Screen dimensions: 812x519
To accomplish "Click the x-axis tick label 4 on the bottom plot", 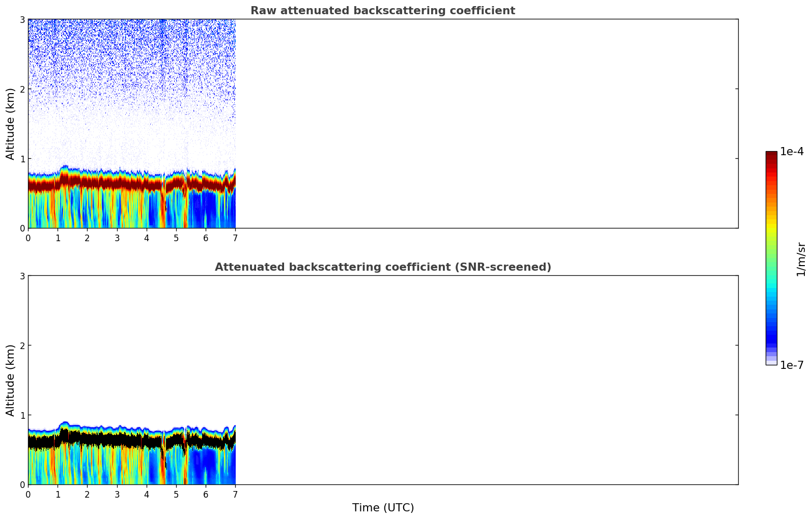I will [147, 495].
